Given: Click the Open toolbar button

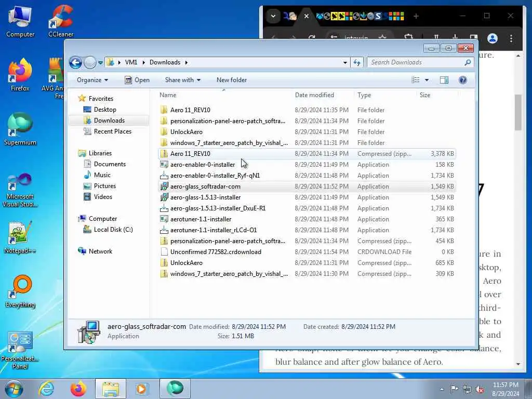Looking at the screenshot, I should pyautogui.click(x=137, y=80).
